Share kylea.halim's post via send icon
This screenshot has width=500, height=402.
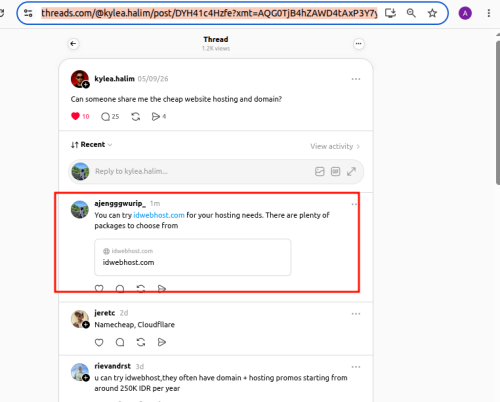point(159,116)
